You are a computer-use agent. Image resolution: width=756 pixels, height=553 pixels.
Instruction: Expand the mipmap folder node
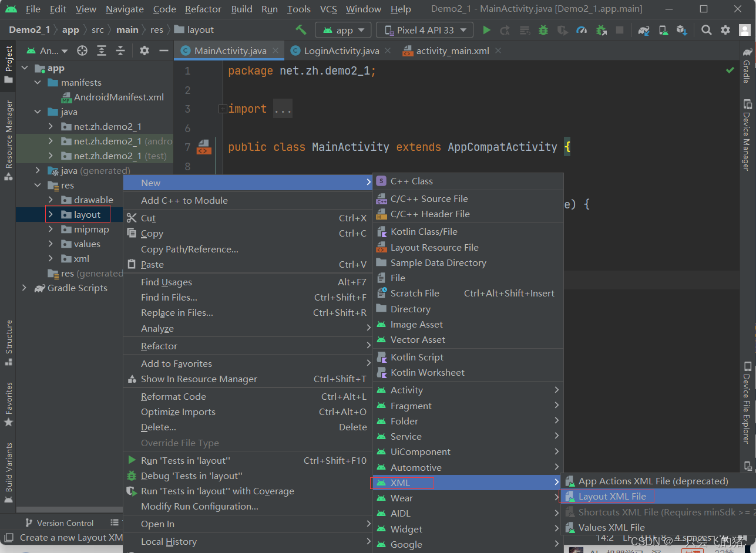[x=51, y=230]
